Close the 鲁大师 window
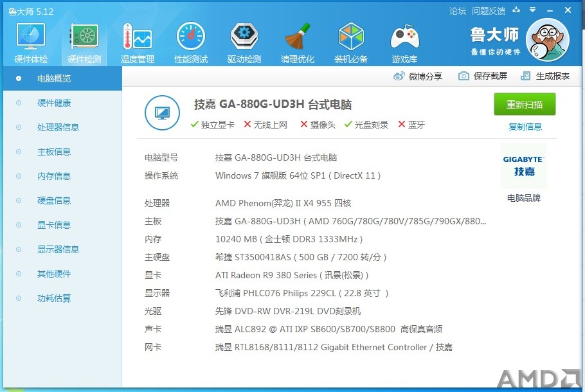The image size is (585, 392). [568, 10]
